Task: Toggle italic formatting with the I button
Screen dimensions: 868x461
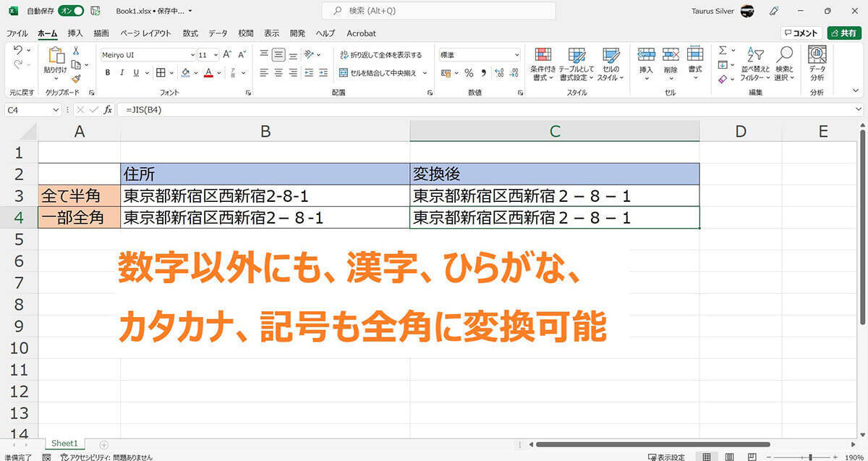Action: coord(121,73)
